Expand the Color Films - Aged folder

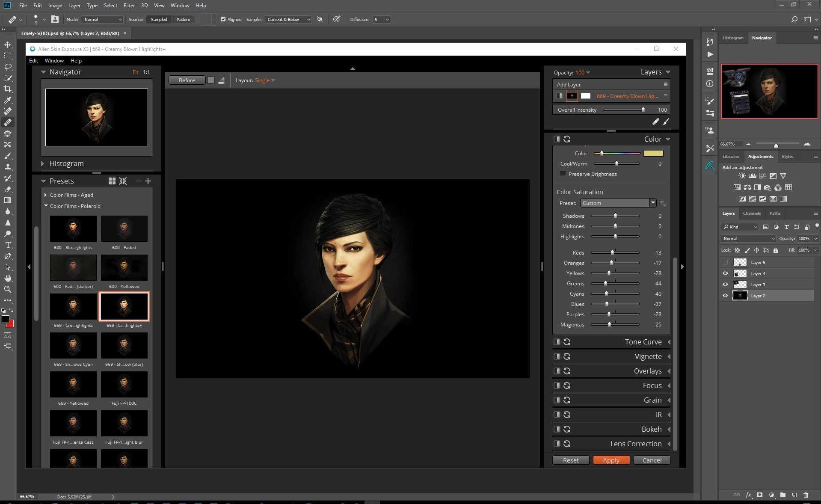click(45, 195)
